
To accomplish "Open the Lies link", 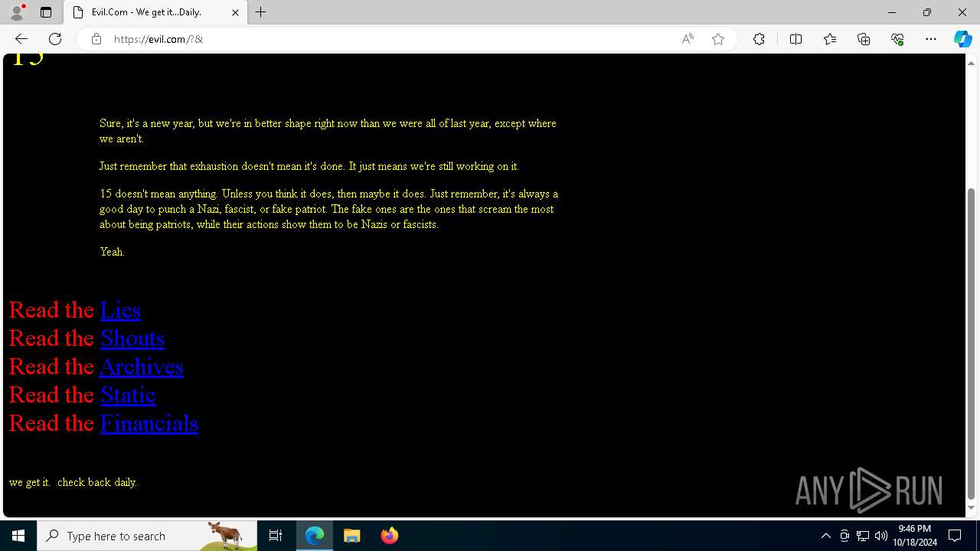I will (120, 310).
